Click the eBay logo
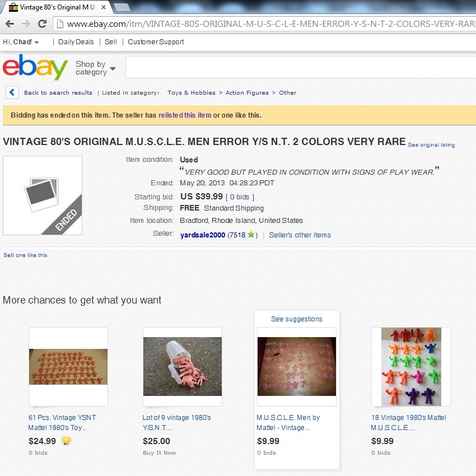Viewport: 476px width, 476px height. 35,67
